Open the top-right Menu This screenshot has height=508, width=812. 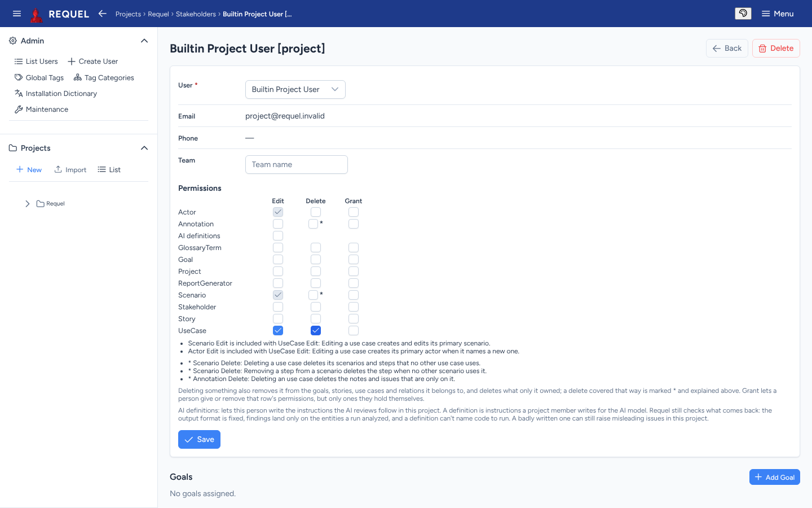point(778,14)
